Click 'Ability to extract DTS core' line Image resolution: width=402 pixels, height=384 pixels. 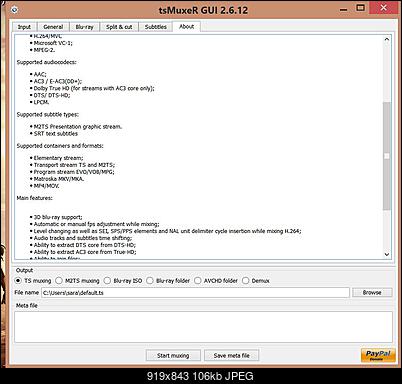[x=85, y=245]
